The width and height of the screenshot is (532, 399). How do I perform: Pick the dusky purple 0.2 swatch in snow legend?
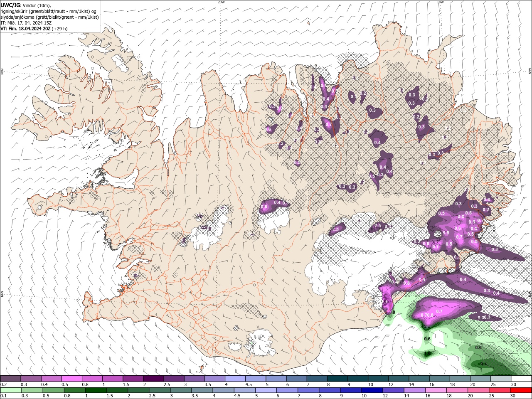tap(10, 379)
